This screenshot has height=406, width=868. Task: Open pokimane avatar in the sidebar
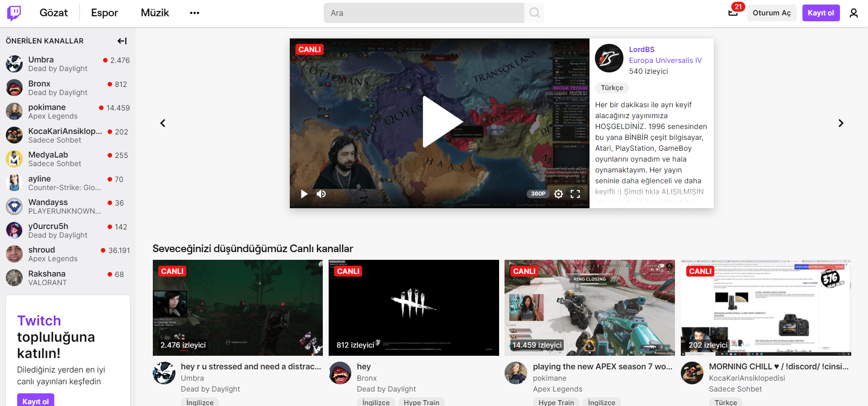tap(14, 111)
